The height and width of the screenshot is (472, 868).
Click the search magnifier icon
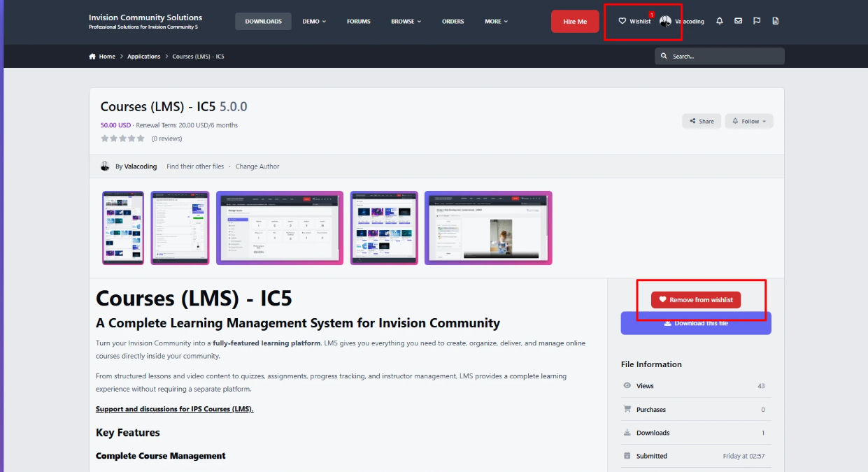click(x=664, y=56)
